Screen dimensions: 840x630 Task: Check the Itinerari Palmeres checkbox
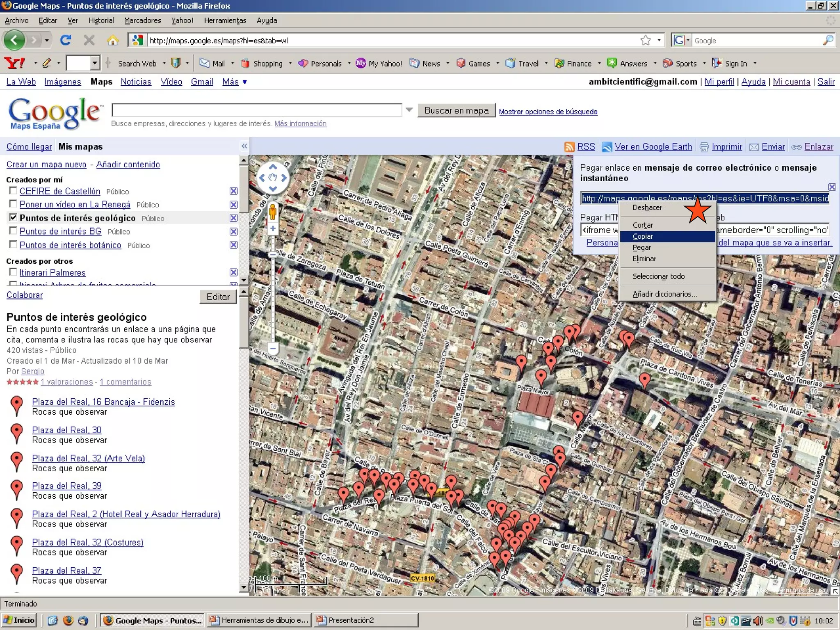click(x=13, y=272)
